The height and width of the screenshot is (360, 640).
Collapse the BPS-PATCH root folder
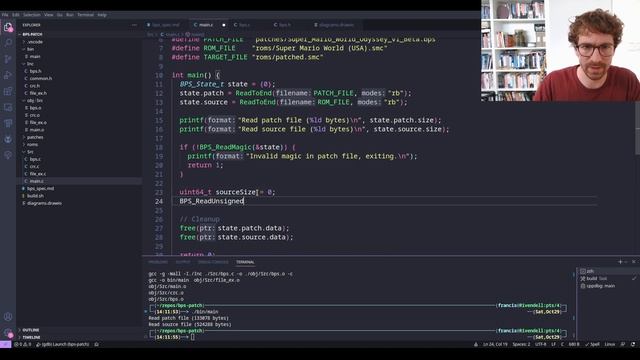80,34
